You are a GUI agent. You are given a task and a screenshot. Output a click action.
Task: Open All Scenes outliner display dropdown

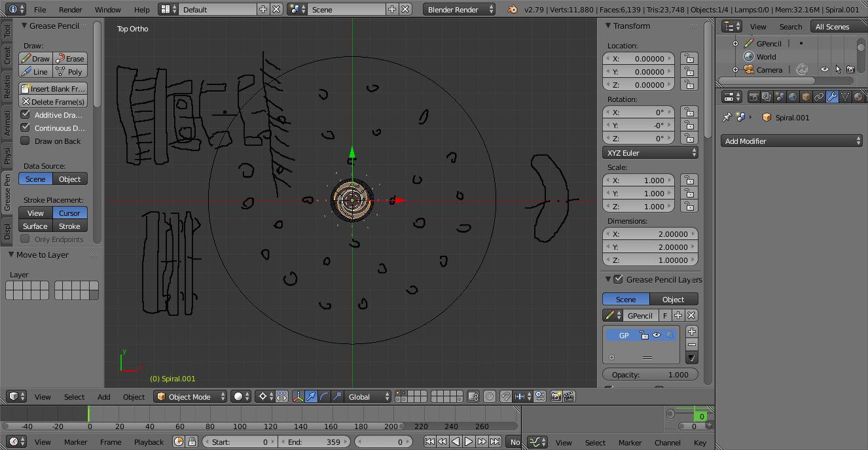coord(838,26)
